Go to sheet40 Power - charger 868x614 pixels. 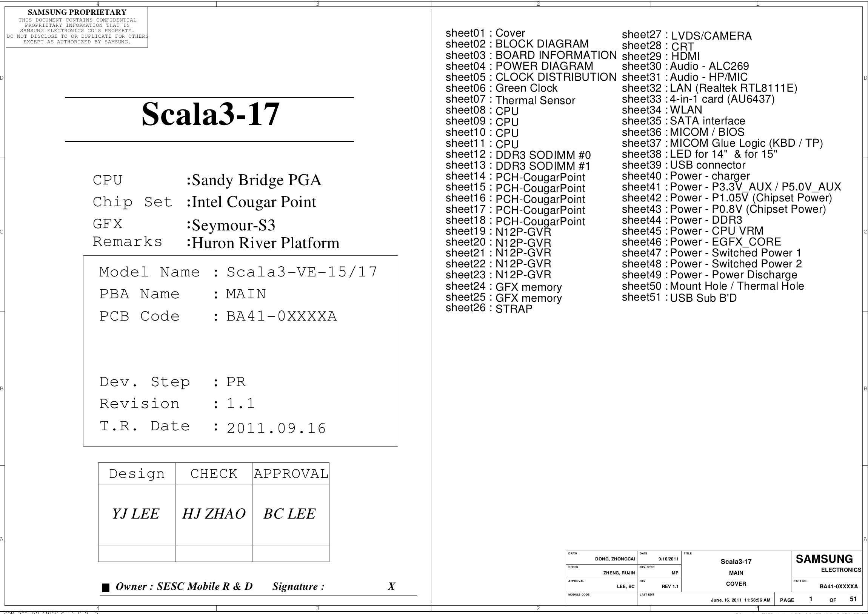(x=686, y=176)
